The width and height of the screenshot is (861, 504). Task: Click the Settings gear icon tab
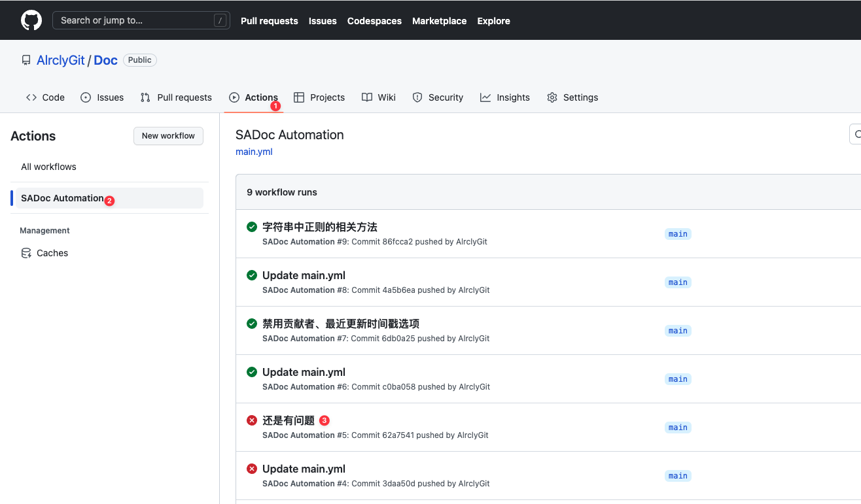click(552, 97)
